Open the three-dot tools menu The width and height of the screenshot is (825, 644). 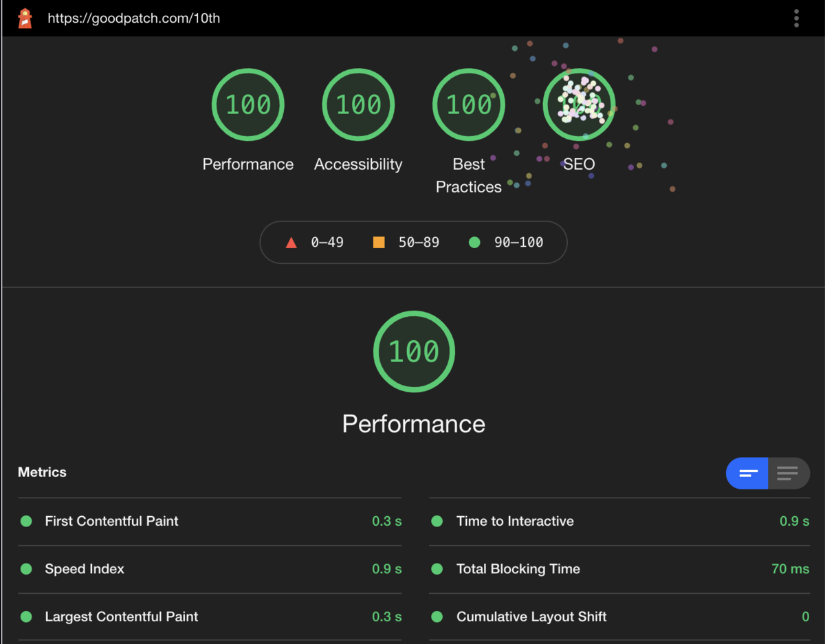pyautogui.click(x=796, y=18)
